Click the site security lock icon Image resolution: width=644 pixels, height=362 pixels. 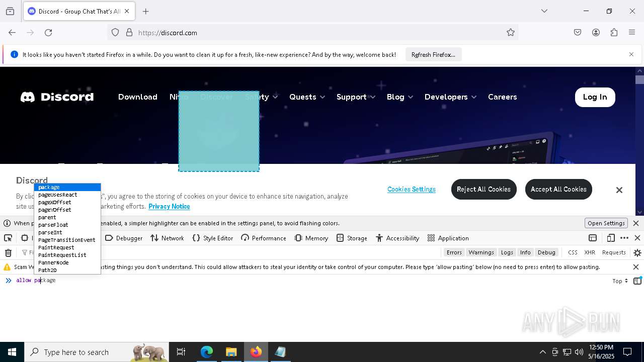click(129, 33)
